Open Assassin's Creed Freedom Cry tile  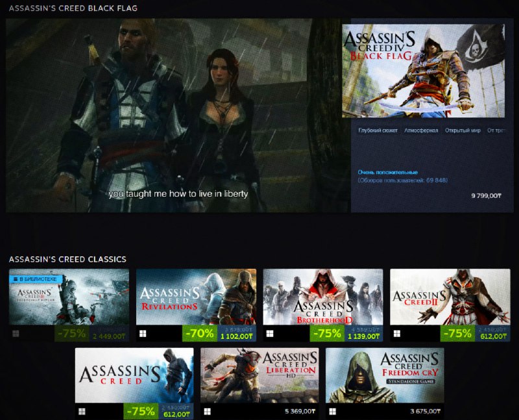pos(385,375)
